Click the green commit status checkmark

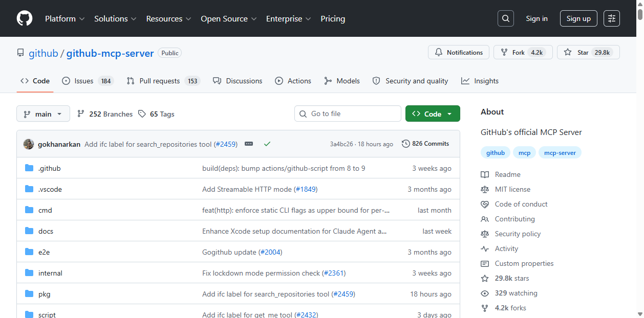pyautogui.click(x=267, y=144)
